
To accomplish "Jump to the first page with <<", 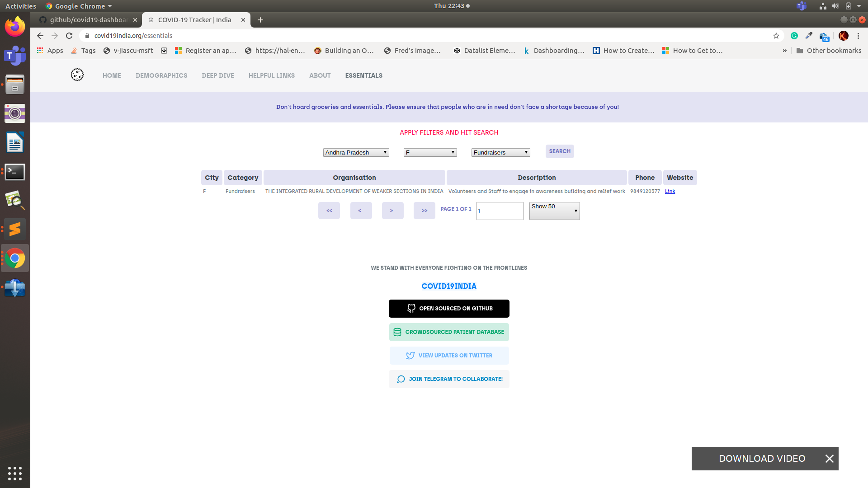I will tap(329, 211).
